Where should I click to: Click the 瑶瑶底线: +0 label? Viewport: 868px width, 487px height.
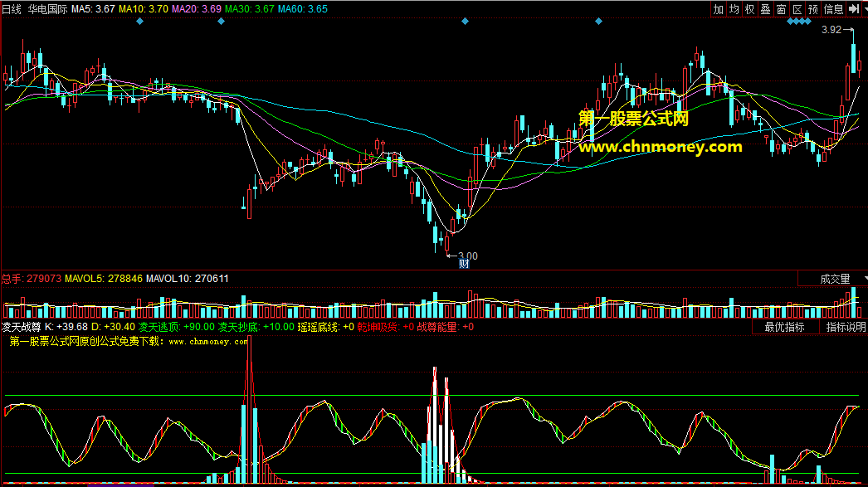326,327
